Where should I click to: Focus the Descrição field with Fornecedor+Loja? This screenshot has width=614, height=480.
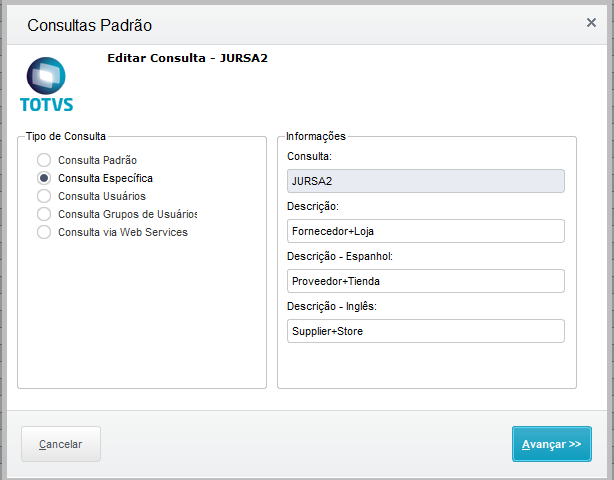(425, 231)
